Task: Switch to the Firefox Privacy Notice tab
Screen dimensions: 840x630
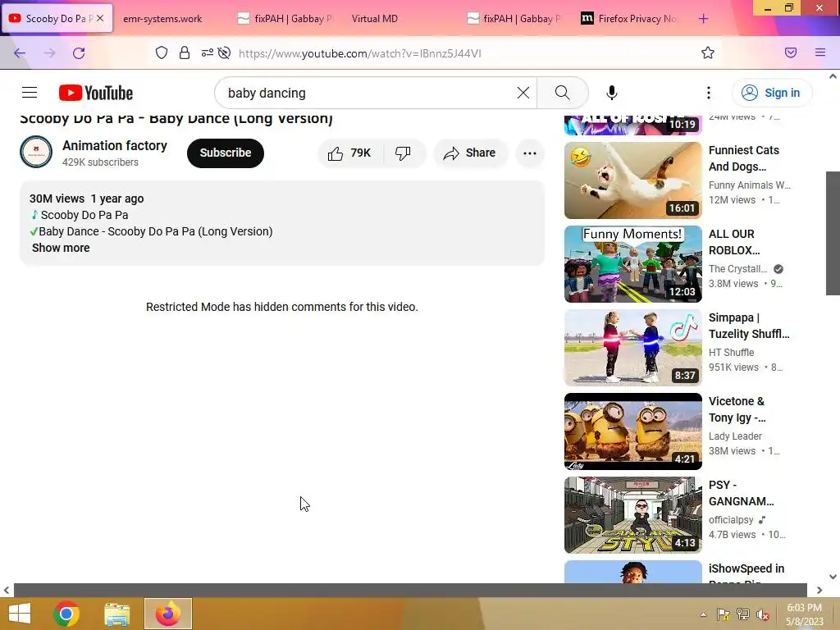Action: (x=629, y=19)
